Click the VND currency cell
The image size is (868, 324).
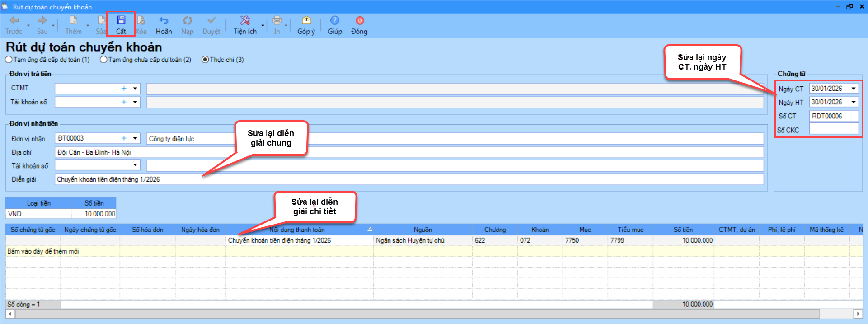(x=39, y=214)
